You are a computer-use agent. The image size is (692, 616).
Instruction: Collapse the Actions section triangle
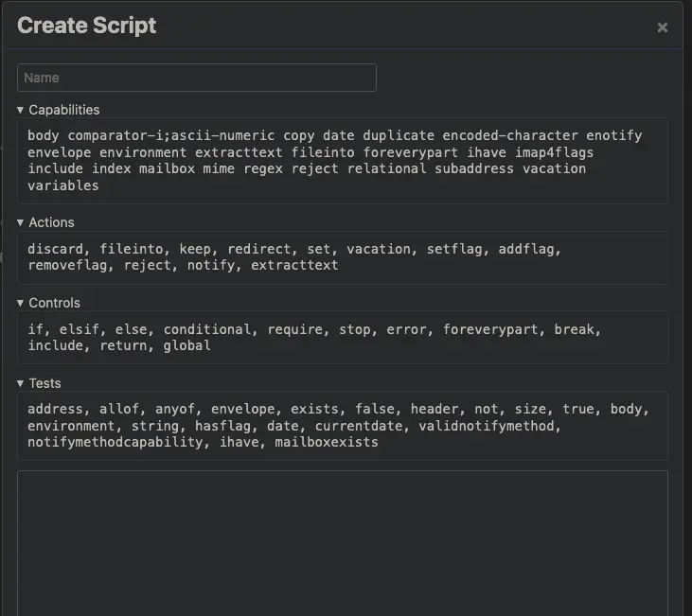coord(20,222)
